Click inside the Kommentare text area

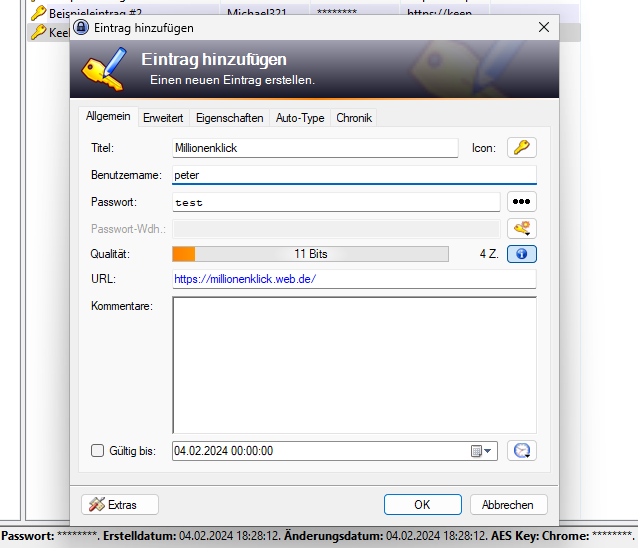click(354, 365)
